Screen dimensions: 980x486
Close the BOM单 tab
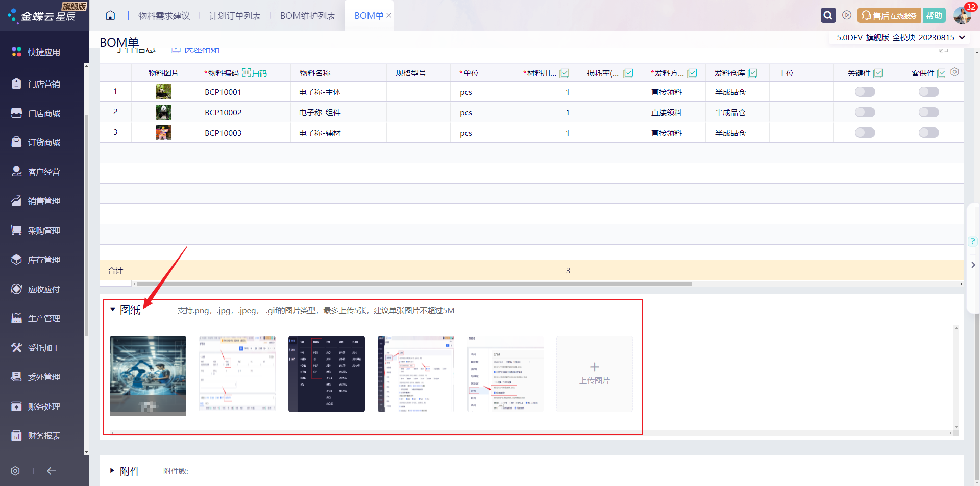[x=389, y=15]
